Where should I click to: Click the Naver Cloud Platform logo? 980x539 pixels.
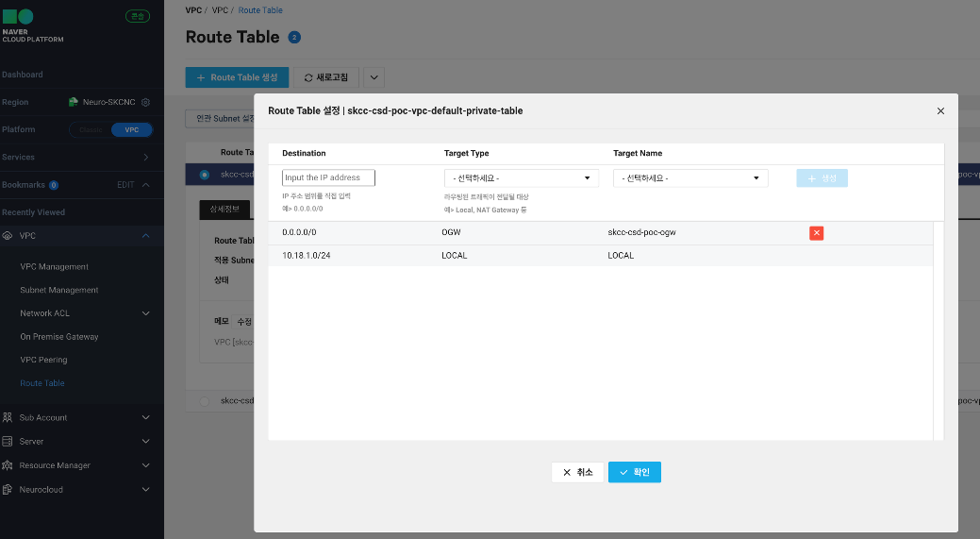pos(32,25)
